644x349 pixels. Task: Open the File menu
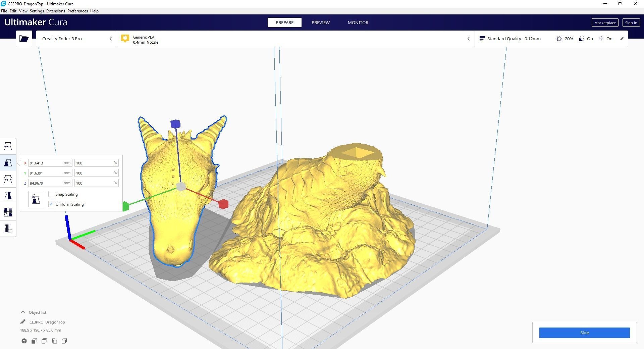4,11
